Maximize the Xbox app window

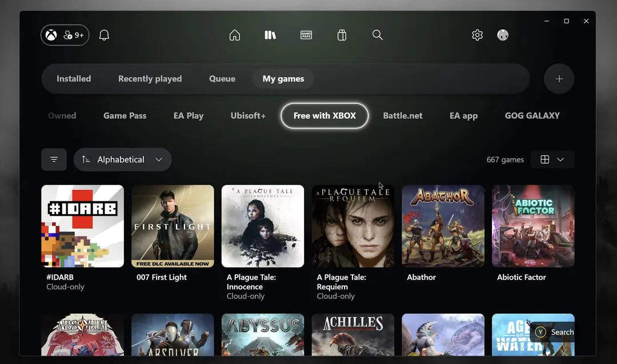[x=566, y=21]
